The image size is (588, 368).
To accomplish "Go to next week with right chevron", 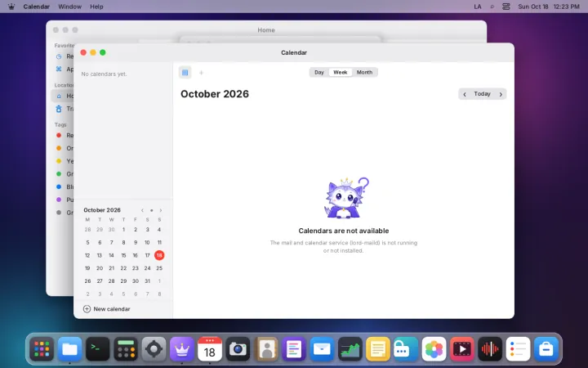I will [x=501, y=94].
